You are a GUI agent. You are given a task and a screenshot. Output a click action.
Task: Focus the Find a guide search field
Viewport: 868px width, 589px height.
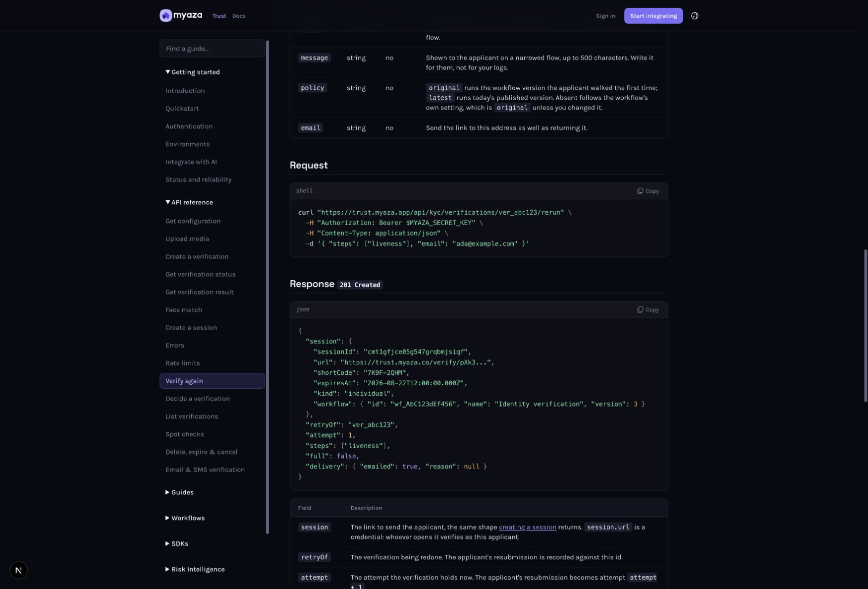(212, 49)
